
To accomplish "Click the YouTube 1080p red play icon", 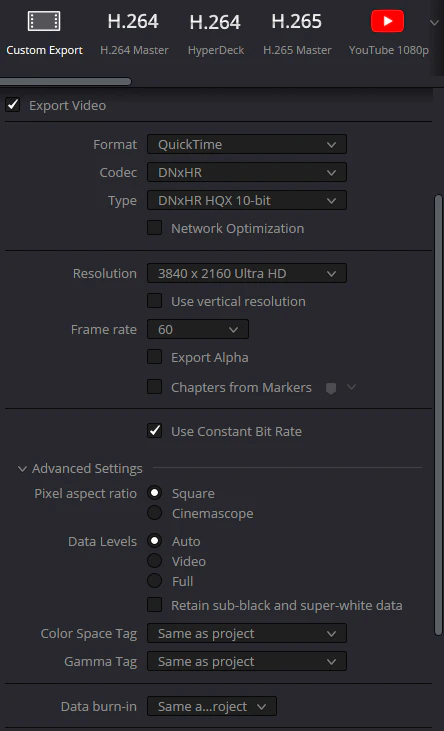I will point(388,21).
